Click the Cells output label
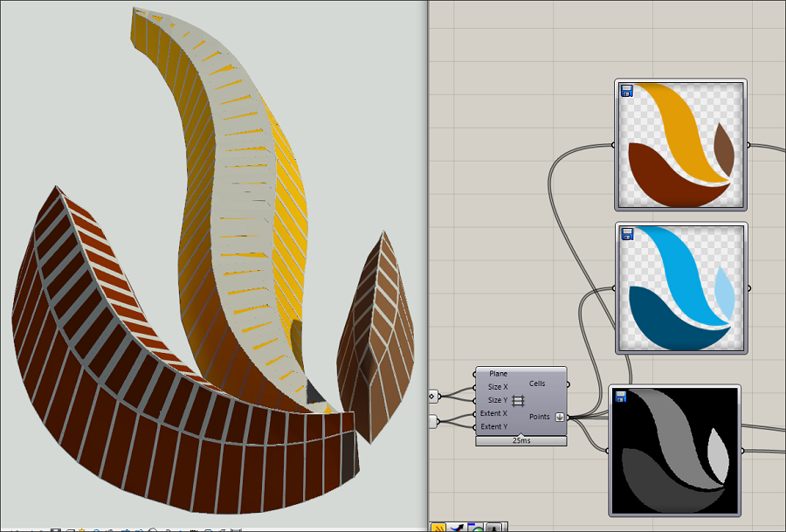The height and width of the screenshot is (532, 786). point(537,383)
